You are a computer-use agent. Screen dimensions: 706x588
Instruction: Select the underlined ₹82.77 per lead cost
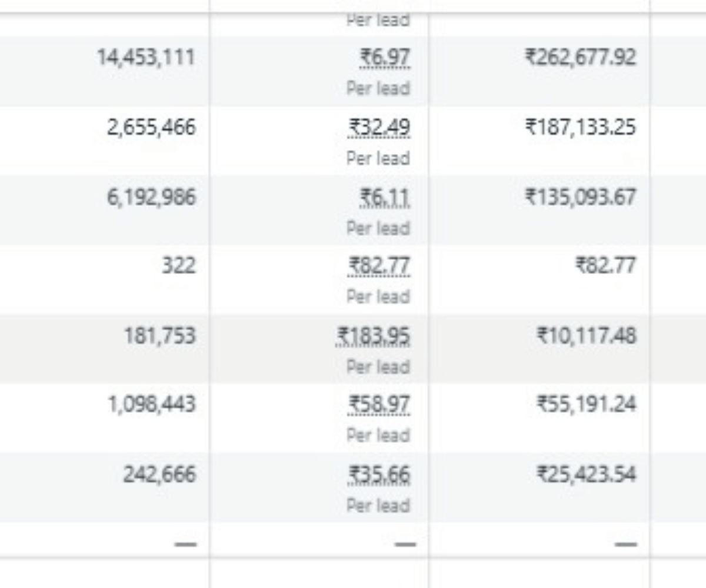tap(379, 266)
